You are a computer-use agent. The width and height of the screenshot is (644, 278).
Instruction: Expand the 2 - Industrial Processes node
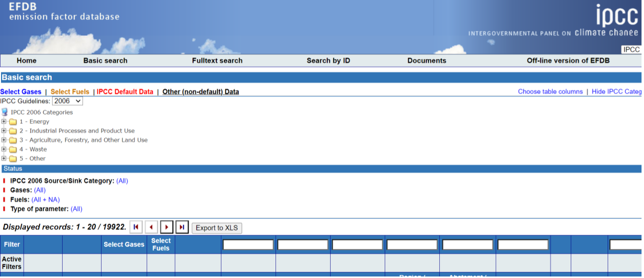point(4,130)
